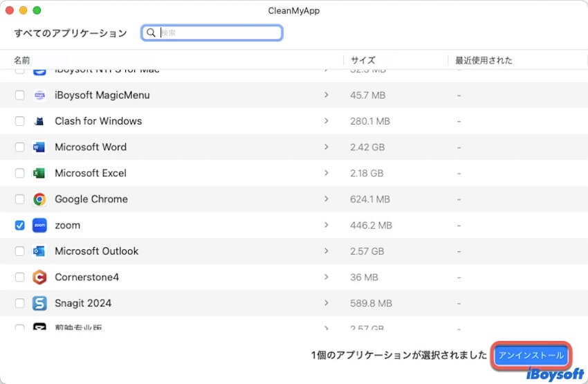Expand details for Microsoft Outlook
The width and height of the screenshot is (588, 384).
click(x=327, y=251)
